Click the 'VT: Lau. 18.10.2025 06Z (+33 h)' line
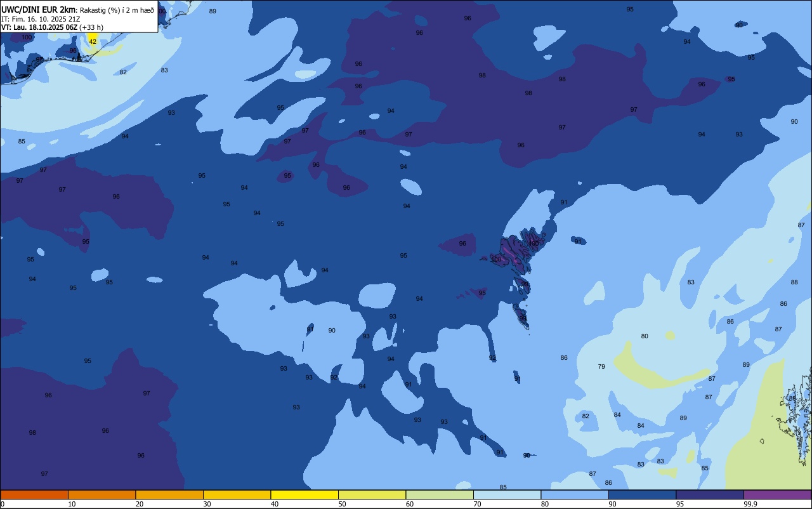Image resolution: width=812 pixels, height=509 pixels. [52, 27]
